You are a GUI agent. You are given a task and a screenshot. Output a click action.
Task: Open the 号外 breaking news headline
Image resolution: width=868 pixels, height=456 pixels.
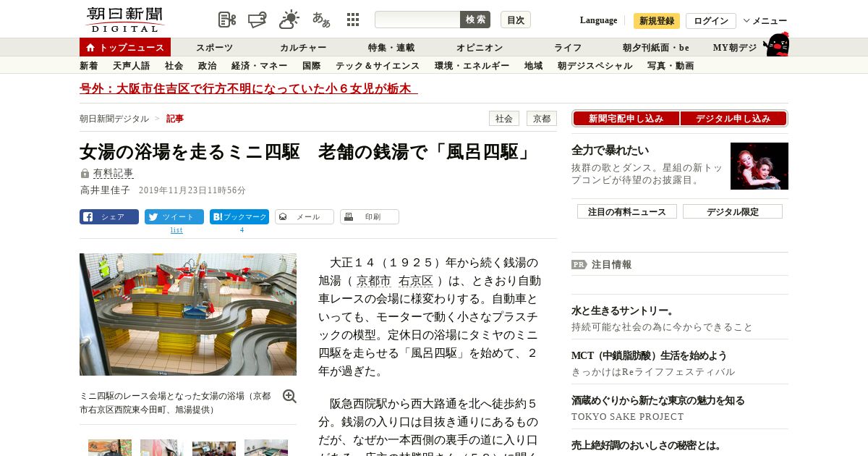point(248,88)
